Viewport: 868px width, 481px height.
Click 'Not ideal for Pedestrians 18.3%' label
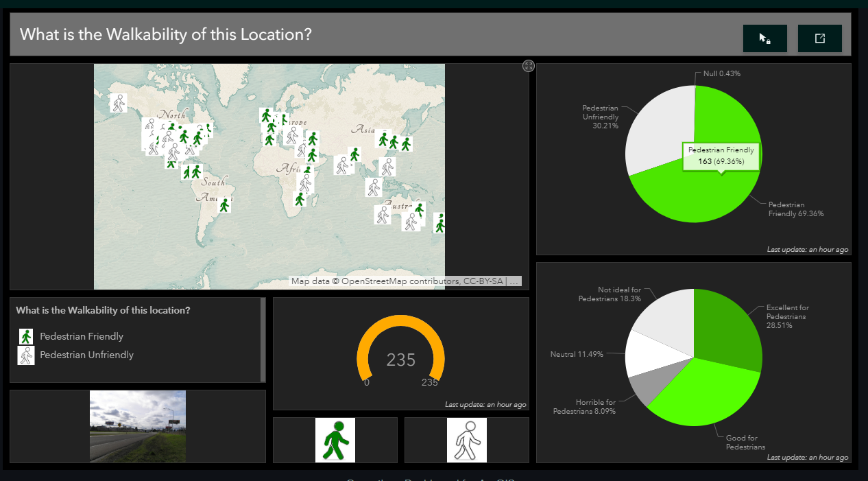[610, 294]
